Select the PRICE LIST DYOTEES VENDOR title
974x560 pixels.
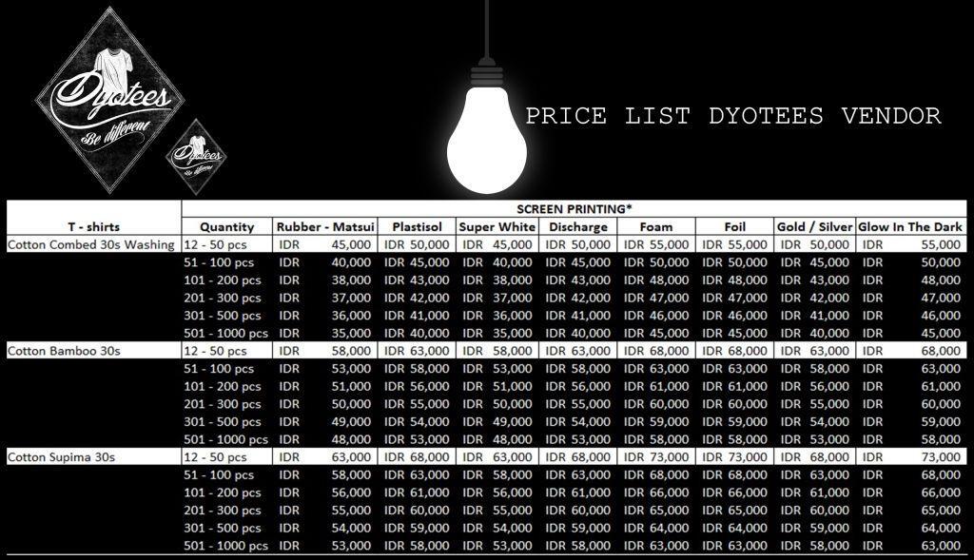click(x=733, y=116)
